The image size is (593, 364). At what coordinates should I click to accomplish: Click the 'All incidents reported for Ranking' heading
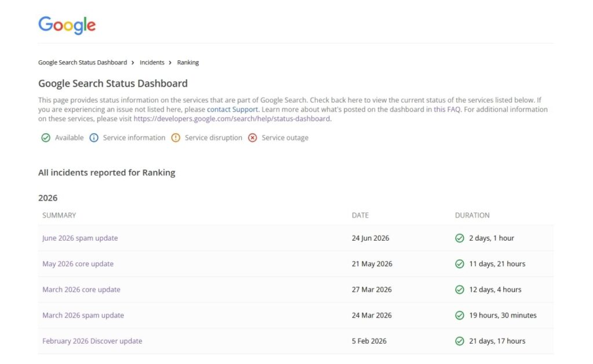[x=107, y=172]
